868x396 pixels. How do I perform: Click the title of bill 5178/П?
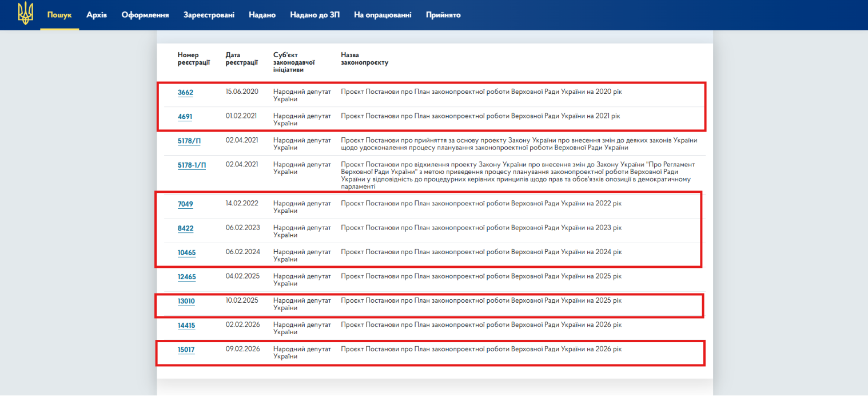pyautogui.click(x=519, y=144)
